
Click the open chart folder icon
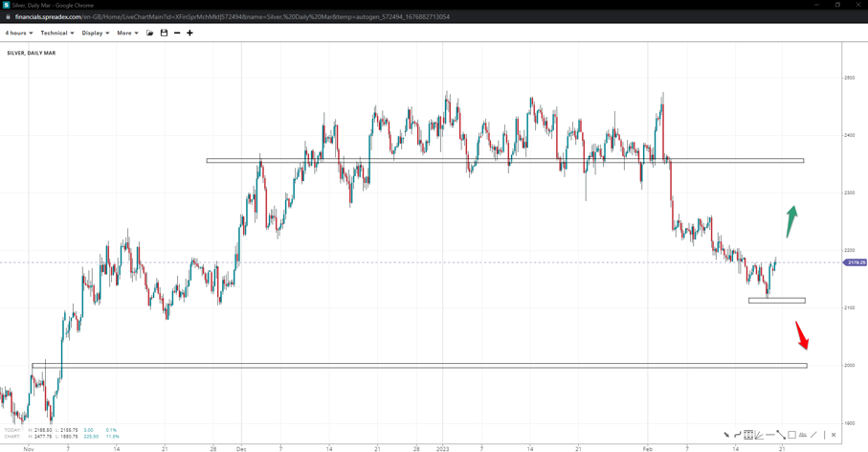click(150, 34)
